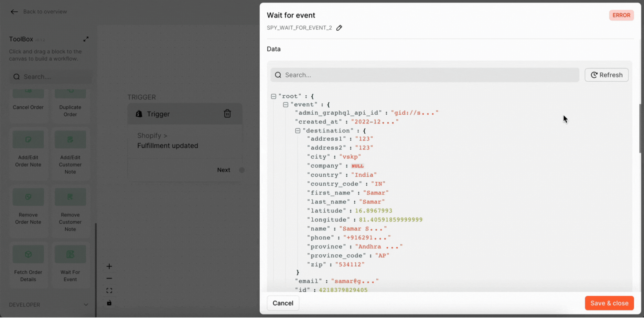Click the Shopify bag icon on Trigger
This screenshot has width=644, height=318.
pos(139,114)
